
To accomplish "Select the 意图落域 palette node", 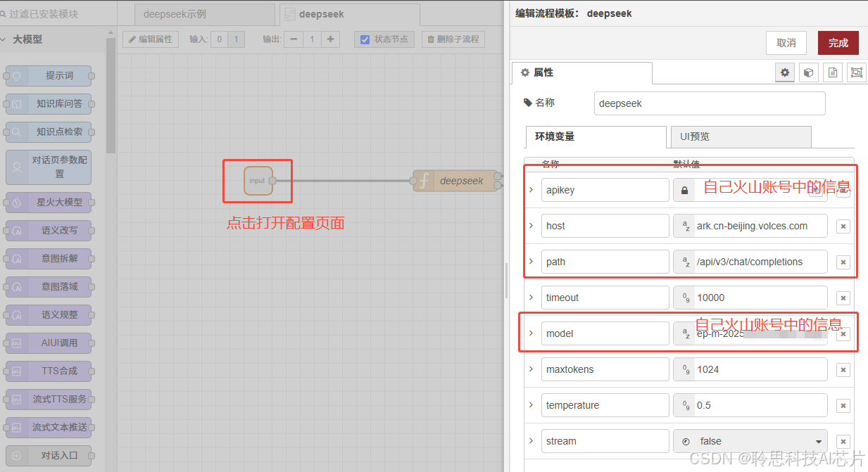I will [49, 286].
